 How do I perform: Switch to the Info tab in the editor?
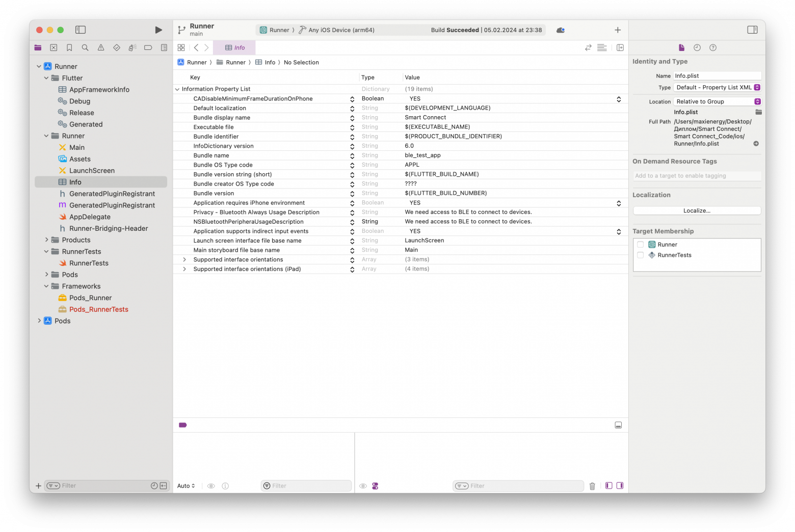tap(234, 47)
